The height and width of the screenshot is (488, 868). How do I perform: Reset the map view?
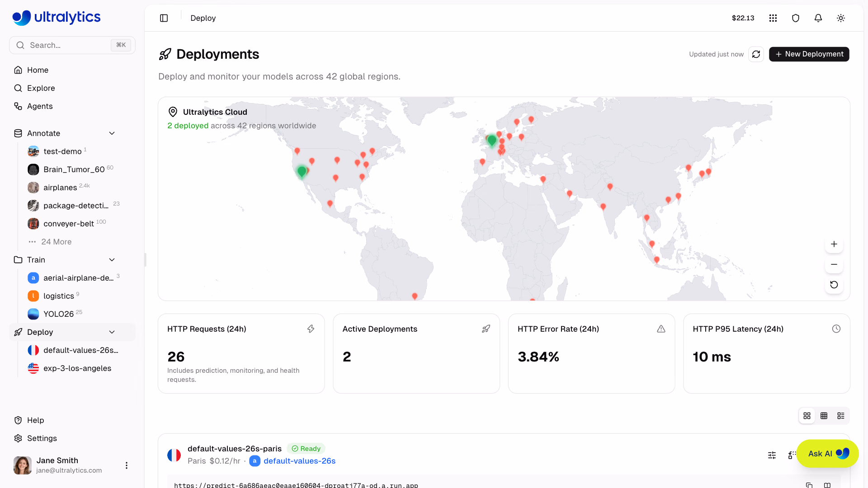coord(834,285)
